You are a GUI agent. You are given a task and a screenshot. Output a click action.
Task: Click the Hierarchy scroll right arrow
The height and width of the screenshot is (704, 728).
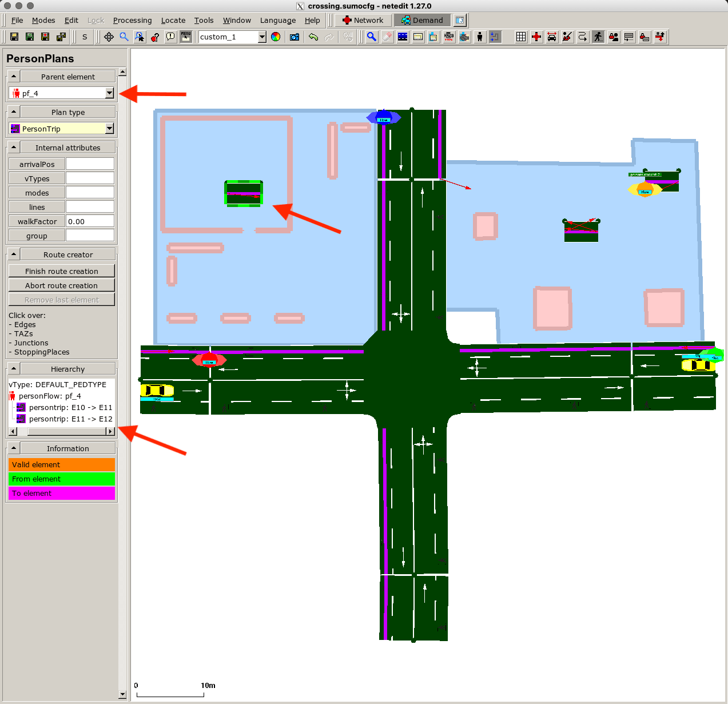pyautogui.click(x=111, y=431)
